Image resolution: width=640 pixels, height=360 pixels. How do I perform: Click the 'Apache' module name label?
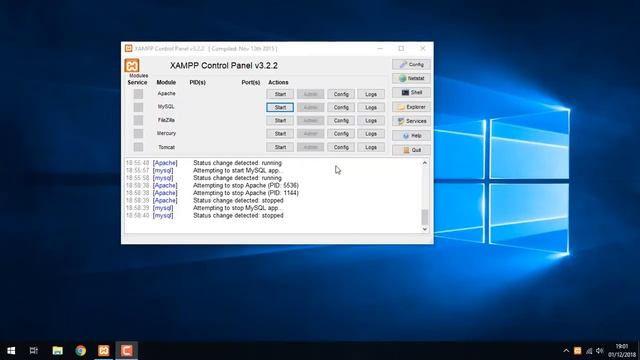coord(167,93)
